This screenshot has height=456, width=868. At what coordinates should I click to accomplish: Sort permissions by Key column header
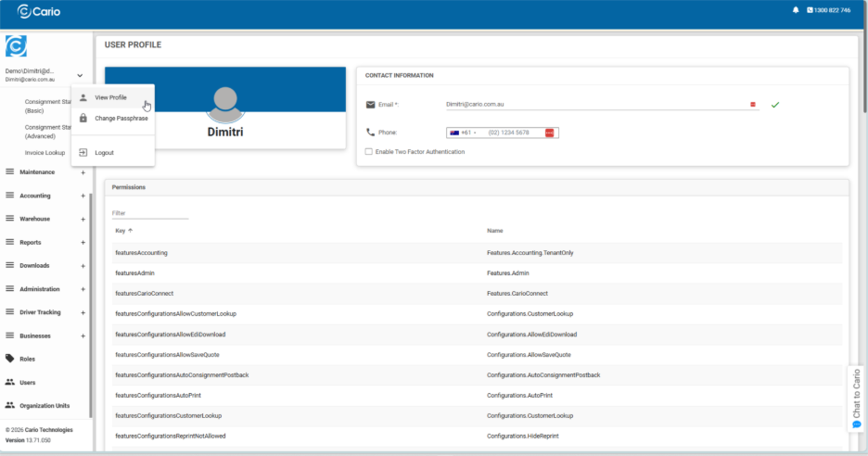pyautogui.click(x=121, y=230)
